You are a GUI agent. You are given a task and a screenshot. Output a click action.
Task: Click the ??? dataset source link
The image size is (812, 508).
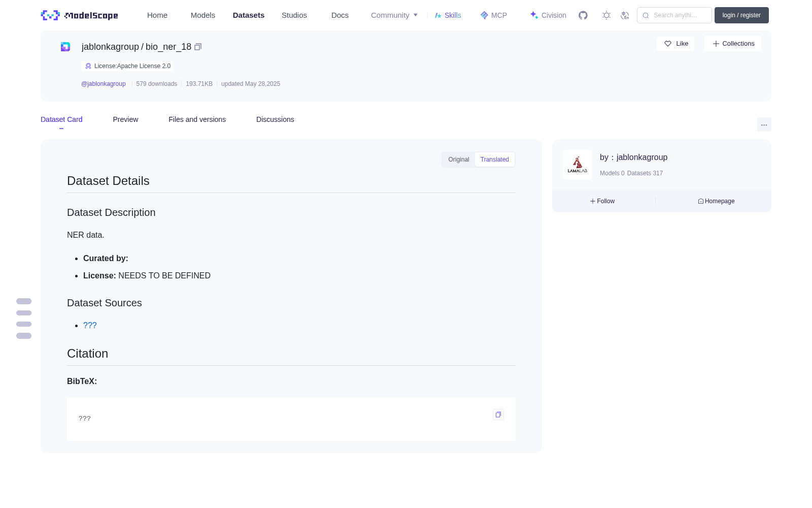pyautogui.click(x=90, y=325)
